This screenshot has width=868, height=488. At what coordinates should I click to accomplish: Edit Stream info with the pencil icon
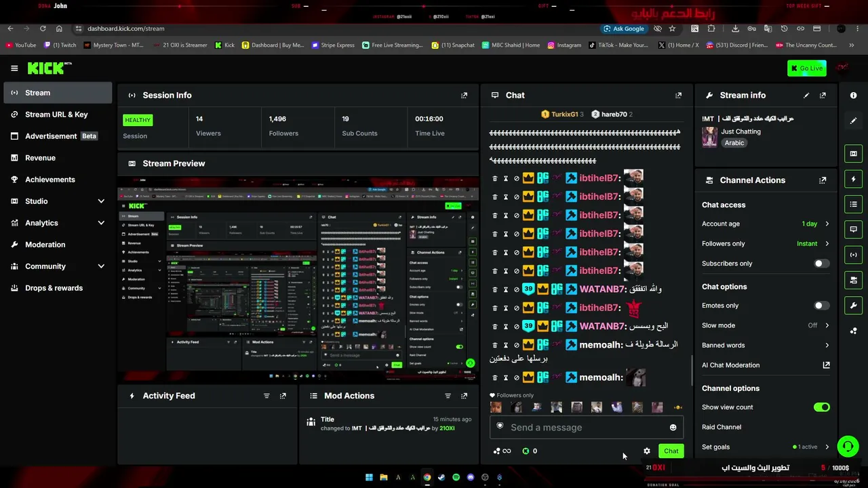[806, 96]
